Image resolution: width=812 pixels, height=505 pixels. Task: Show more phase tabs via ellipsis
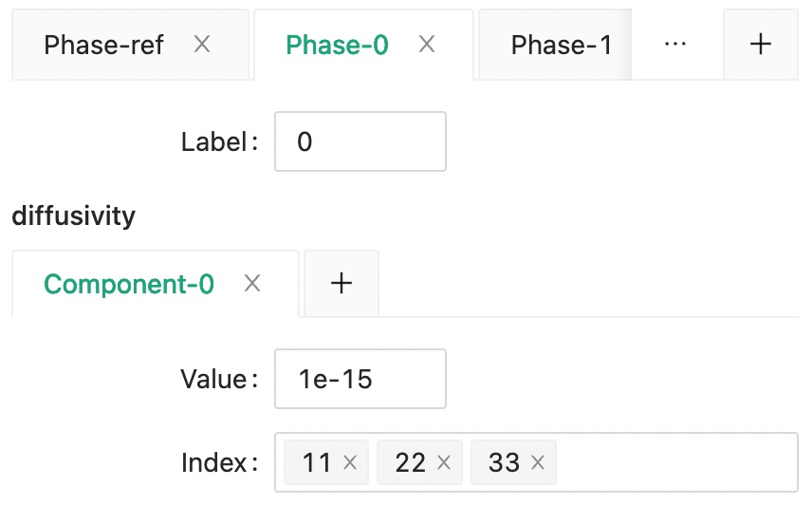pyautogui.click(x=675, y=45)
